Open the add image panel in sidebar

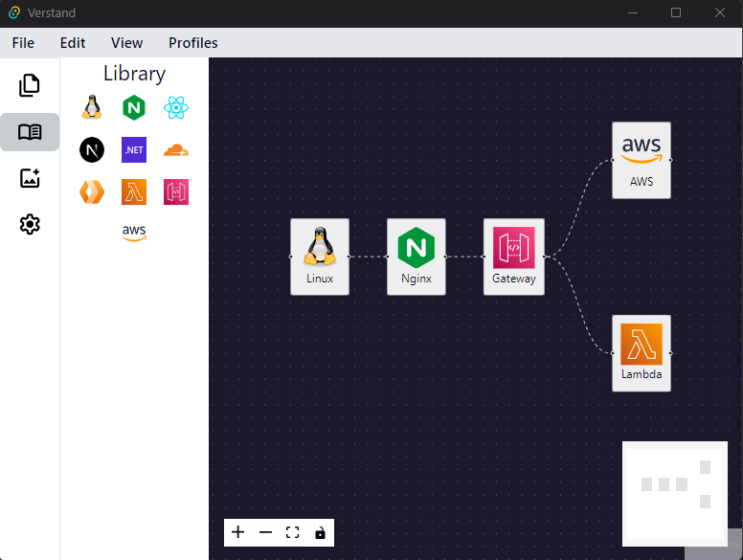click(x=30, y=178)
